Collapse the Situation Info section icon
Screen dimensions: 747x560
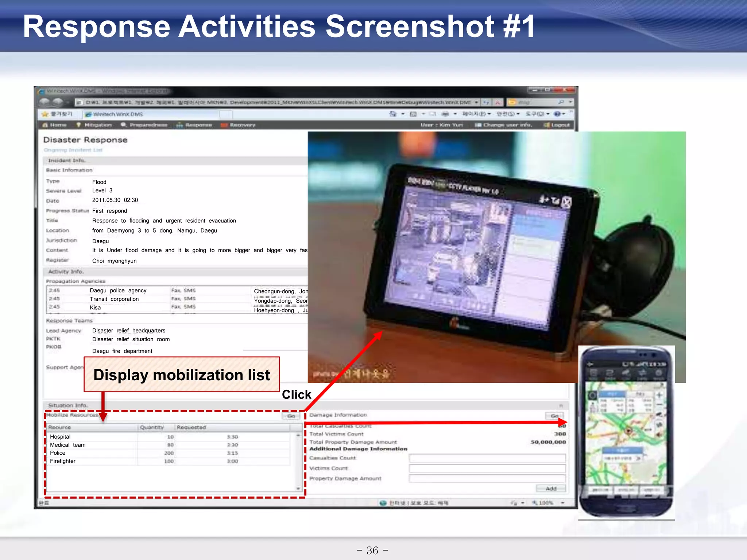(561, 405)
